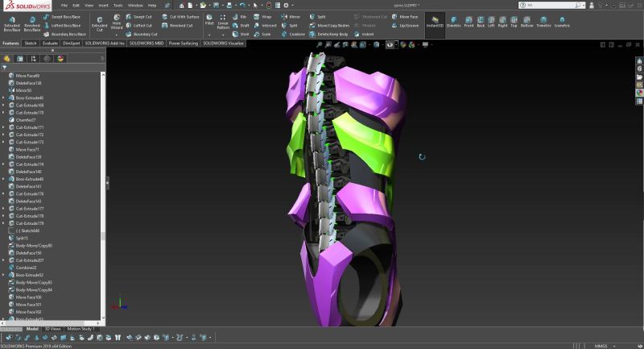Open the Hole Wizard dropdown arrow
Image resolution: width=644 pixels, height=349 pixels.
click(x=117, y=35)
